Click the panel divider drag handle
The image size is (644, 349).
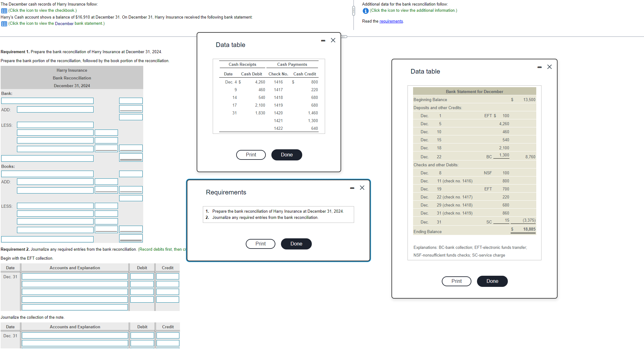pos(354,11)
